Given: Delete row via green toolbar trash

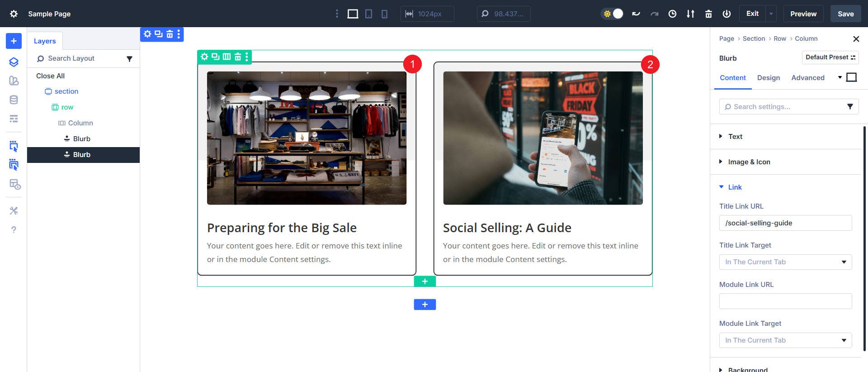Looking at the screenshot, I should (237, 57).
